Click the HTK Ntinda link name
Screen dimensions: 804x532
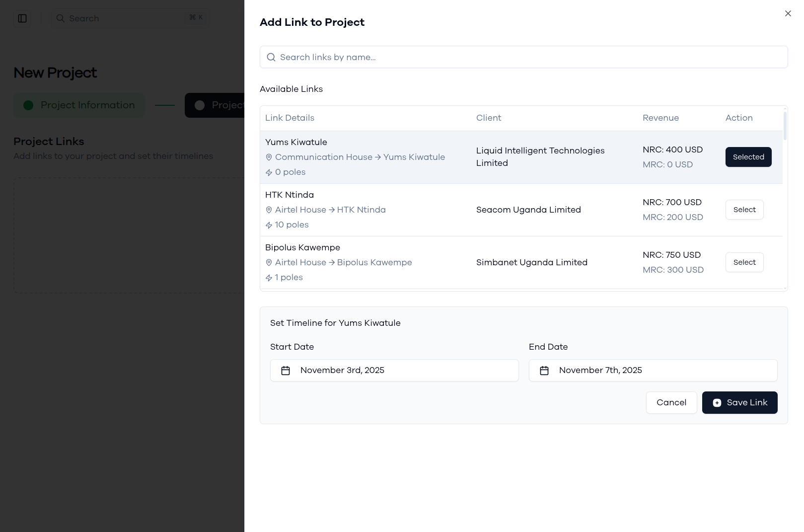pos(290,195)
